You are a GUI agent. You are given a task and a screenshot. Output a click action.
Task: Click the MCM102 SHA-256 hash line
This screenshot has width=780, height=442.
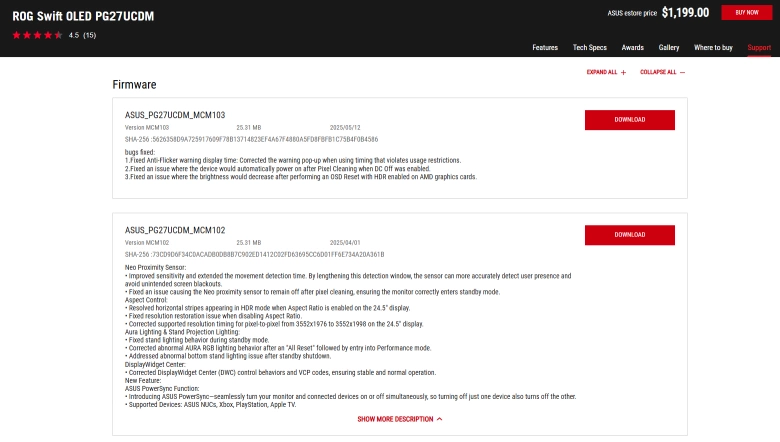[x=254, y=255]
